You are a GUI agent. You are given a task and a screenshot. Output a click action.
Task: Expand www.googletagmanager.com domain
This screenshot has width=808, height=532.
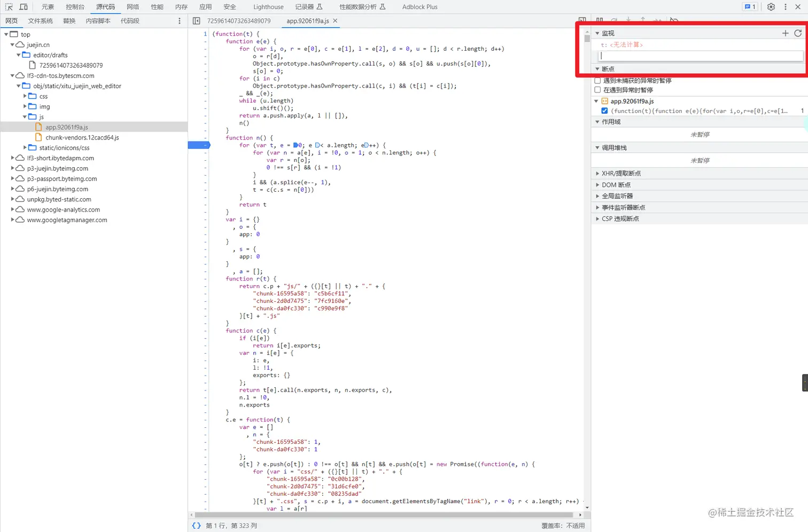(12, 220)
